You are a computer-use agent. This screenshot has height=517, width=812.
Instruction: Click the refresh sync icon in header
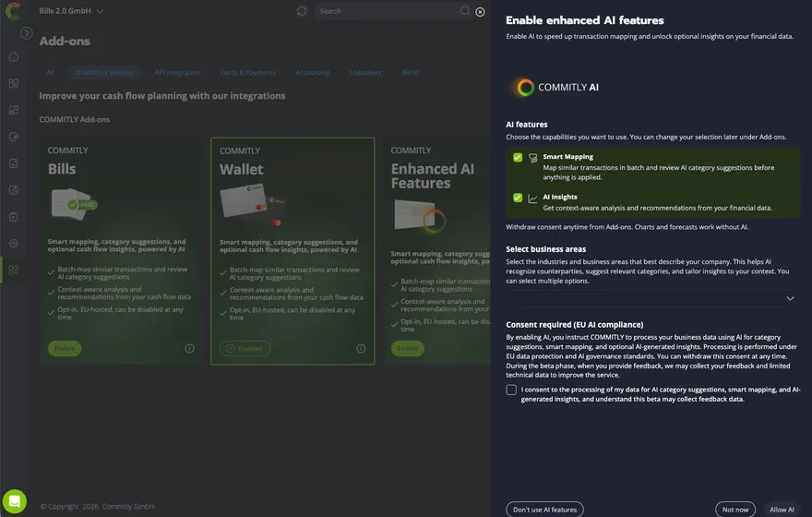[302, 11]
